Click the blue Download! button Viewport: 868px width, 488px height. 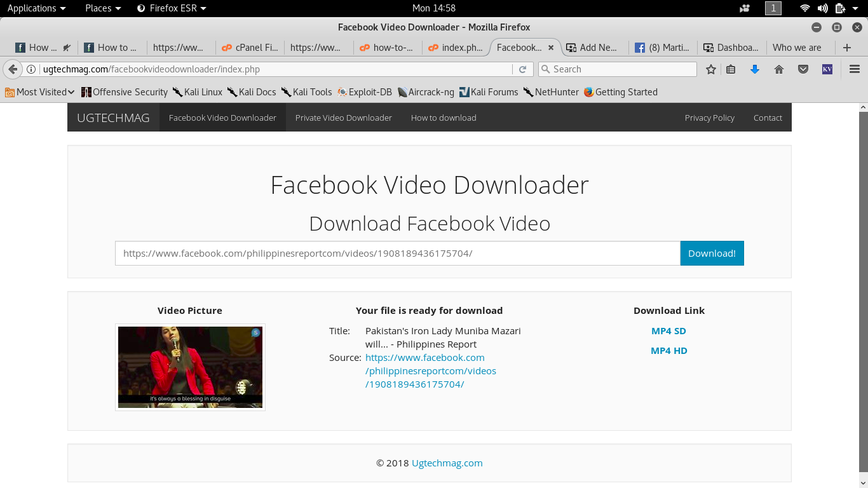[712, 253]
